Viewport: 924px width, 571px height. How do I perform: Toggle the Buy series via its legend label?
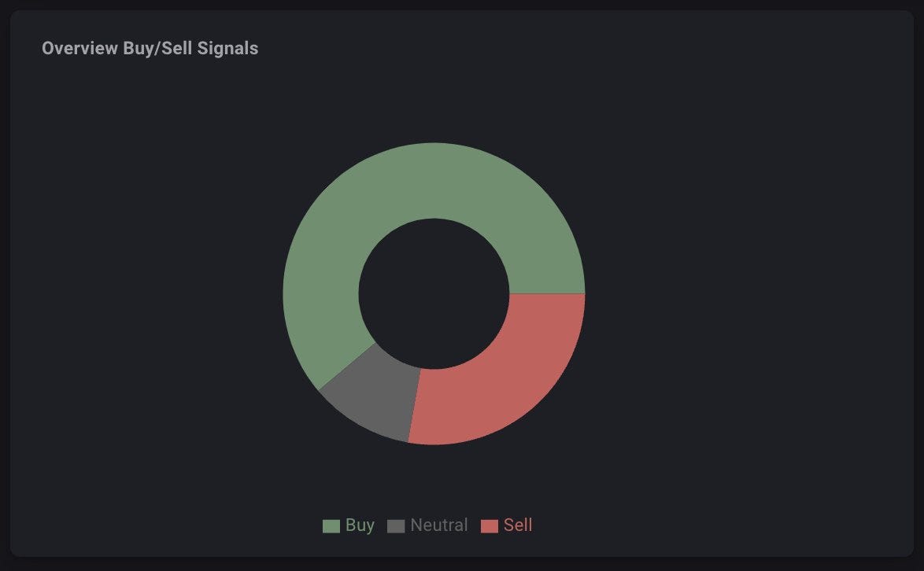(360, 525)
